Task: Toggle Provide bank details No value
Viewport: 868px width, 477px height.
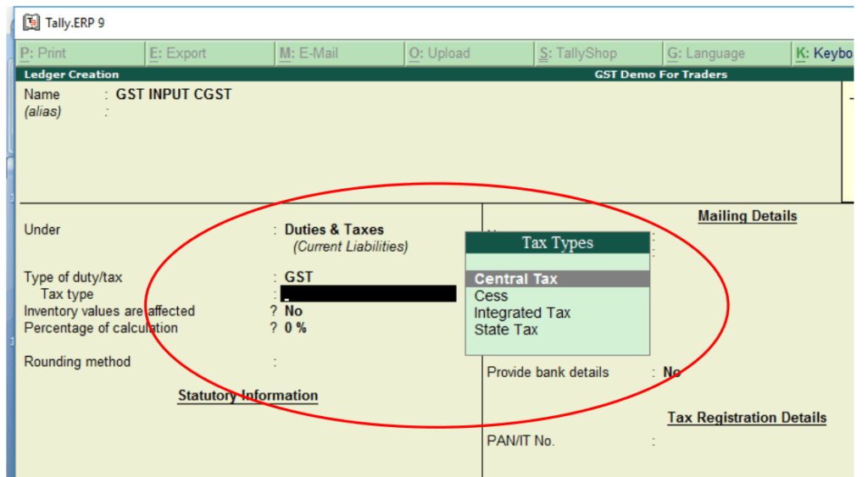Action: pos(671,373)
